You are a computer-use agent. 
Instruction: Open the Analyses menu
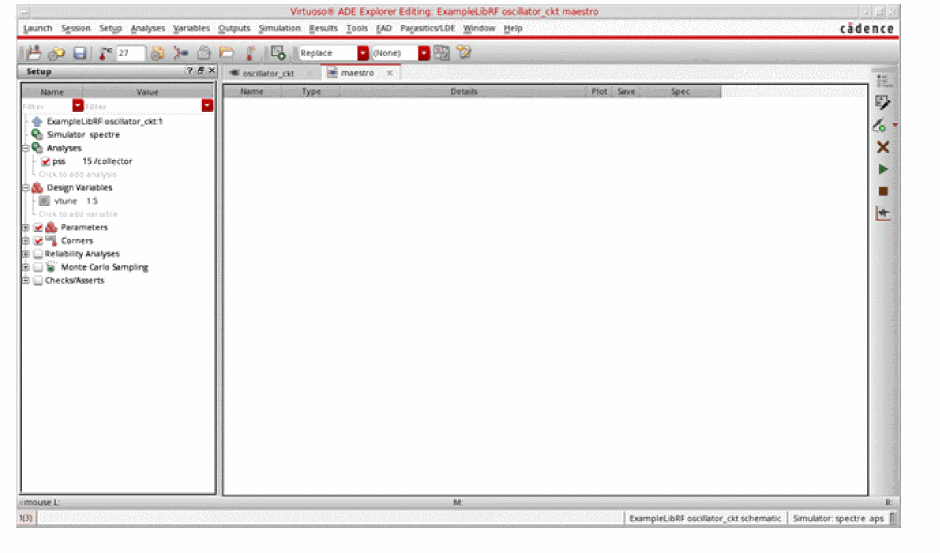pyautogui.click(x=147, y=28)
